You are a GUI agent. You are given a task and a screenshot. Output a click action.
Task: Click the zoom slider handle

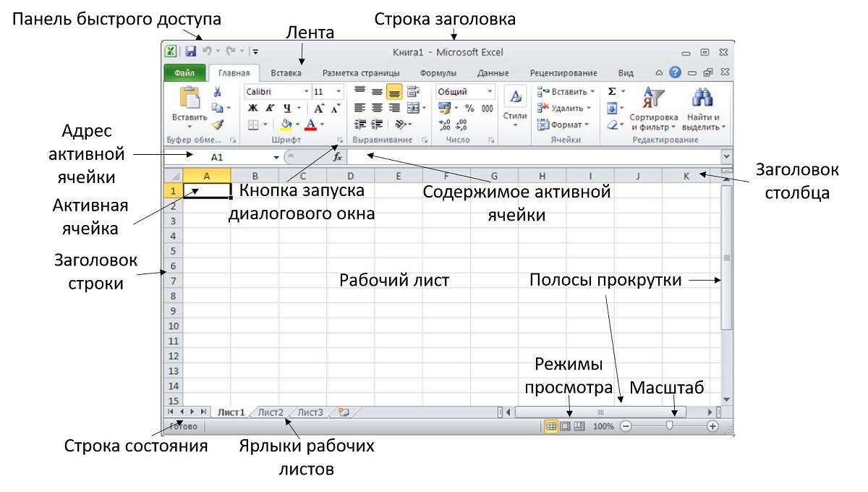pyautogui.click(x=669, y=427)
